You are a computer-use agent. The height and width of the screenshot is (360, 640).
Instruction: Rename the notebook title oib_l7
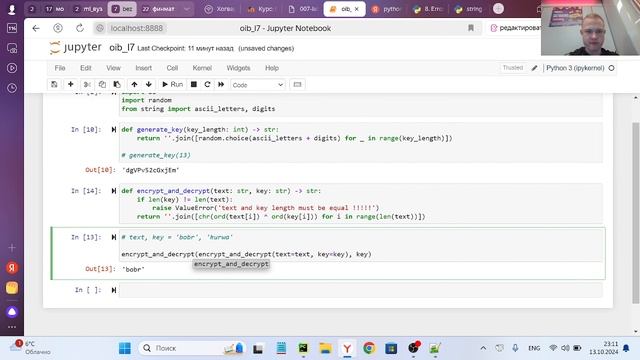point(122,48)
